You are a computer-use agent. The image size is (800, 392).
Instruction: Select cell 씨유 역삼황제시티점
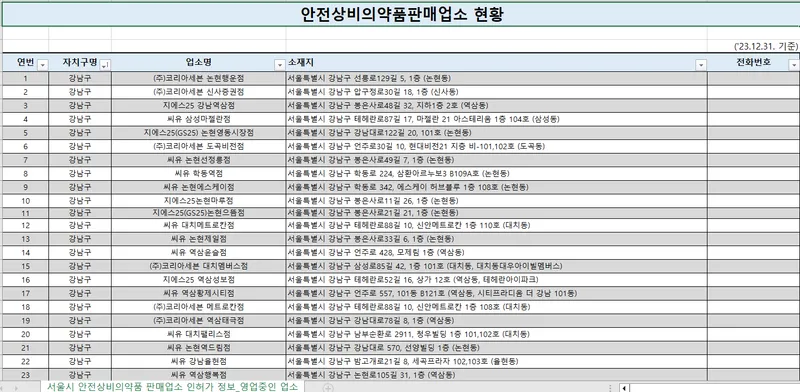(x=198, y=293)
